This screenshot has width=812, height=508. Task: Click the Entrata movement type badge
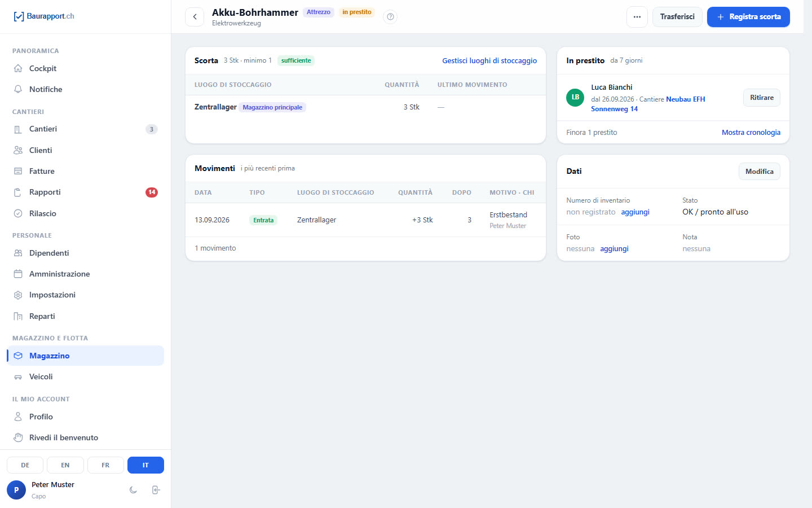click(x=263, y=220)
